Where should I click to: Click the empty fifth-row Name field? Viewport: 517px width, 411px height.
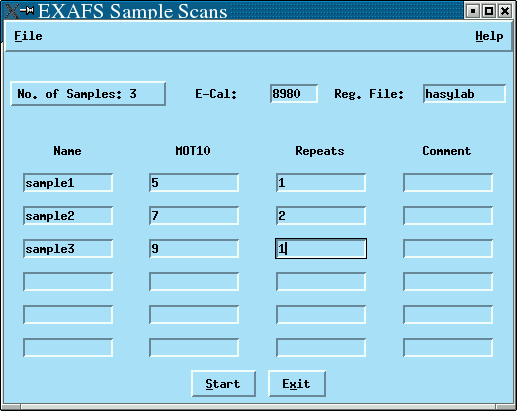(68, 315)
